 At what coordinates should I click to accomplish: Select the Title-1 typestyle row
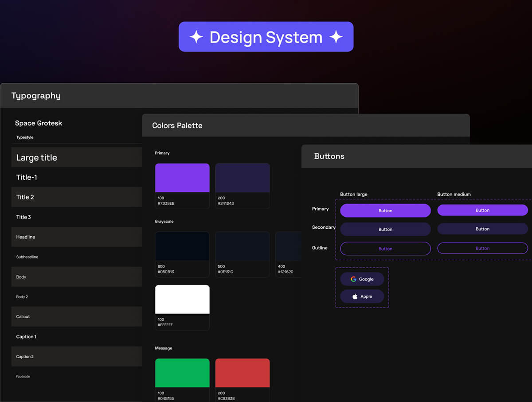(x=76, y=177)
